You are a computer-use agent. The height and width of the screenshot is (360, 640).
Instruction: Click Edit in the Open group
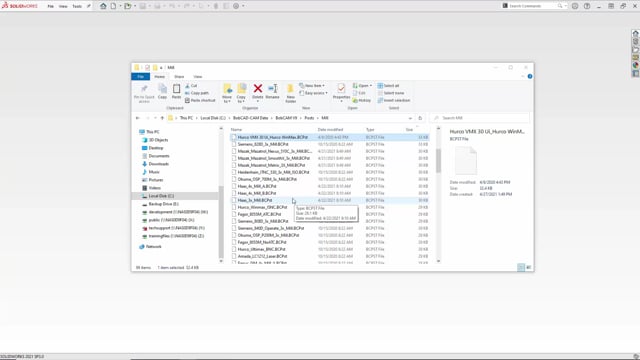tap(359, 93)
